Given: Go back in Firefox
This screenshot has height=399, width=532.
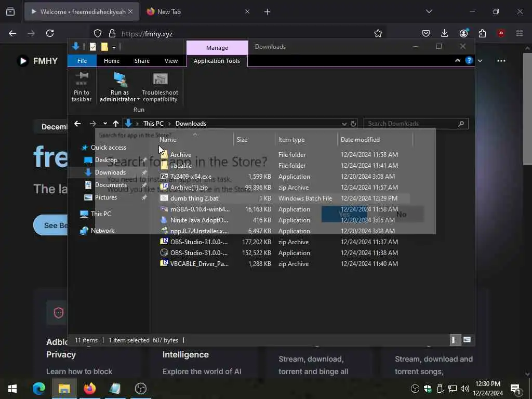Looking at the screenshot, I should [12, 33].
